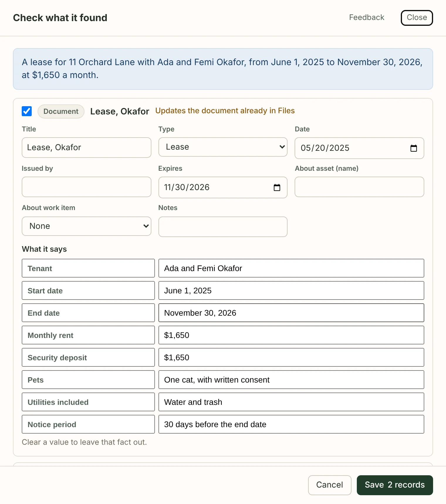The width and height of the screenshot is (446, 504).
Task: Save the 2 records
Action: pos(395,485)
